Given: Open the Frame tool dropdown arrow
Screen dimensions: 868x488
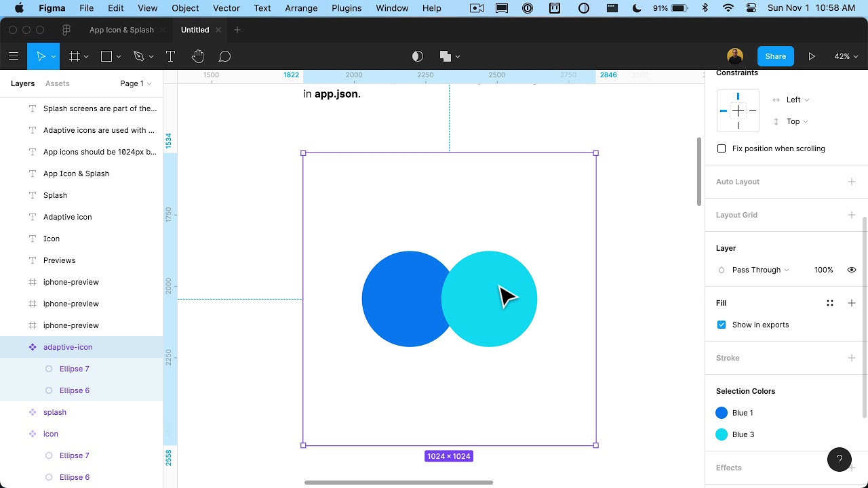Looking at the screenshot, I should pyautogui.click(x=86, y=57).
